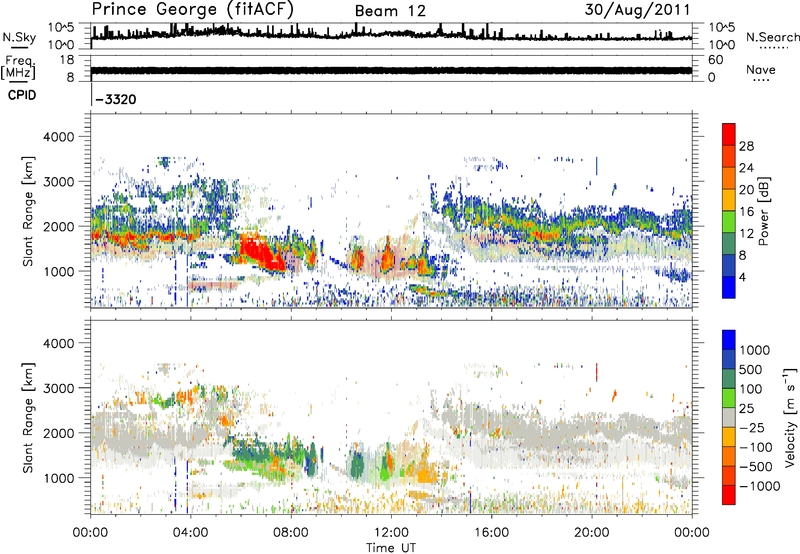Pick the red bottom segment of velocity colorbar
The image size is (800, 554).
pyautogui.click(x=729, y=495)
